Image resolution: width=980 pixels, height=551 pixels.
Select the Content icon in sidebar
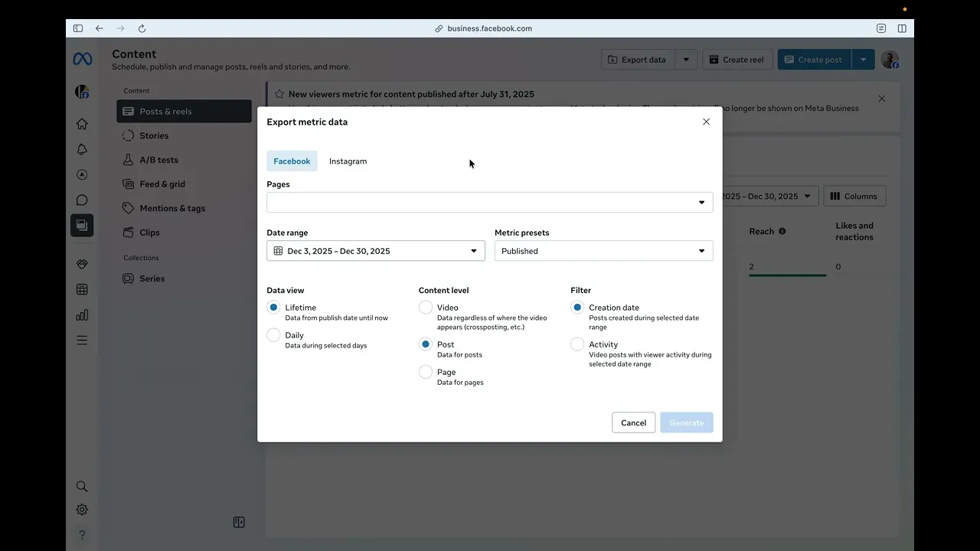[x=82, y=225]
